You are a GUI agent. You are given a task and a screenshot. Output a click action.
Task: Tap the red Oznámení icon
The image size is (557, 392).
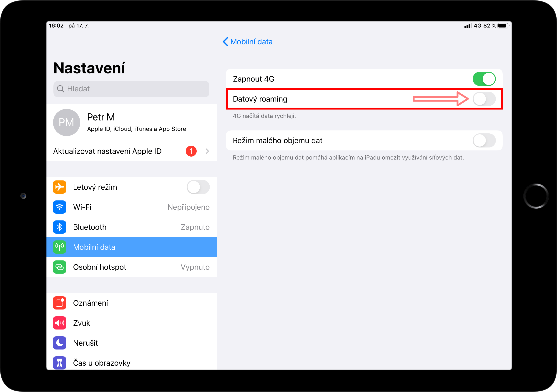coord(59,303)
